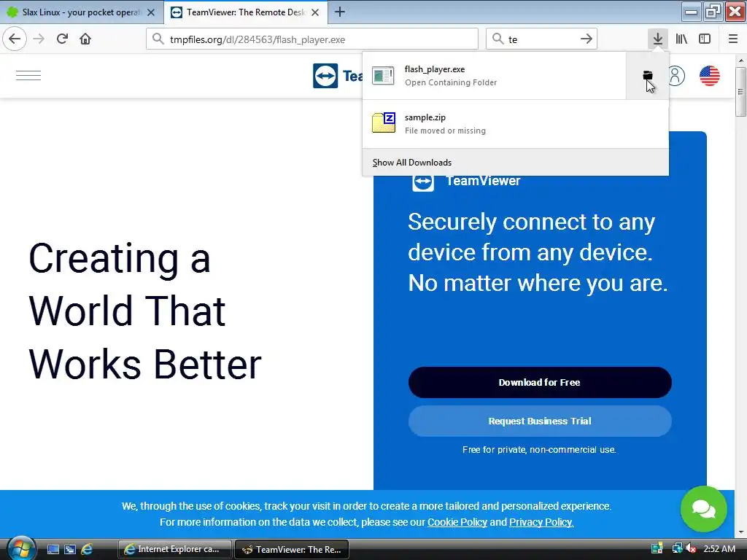Image resolution: width=747 pixels, height=560 pixels.
Task: Go forward using browser forward arrow
Action: pos(39,39)
